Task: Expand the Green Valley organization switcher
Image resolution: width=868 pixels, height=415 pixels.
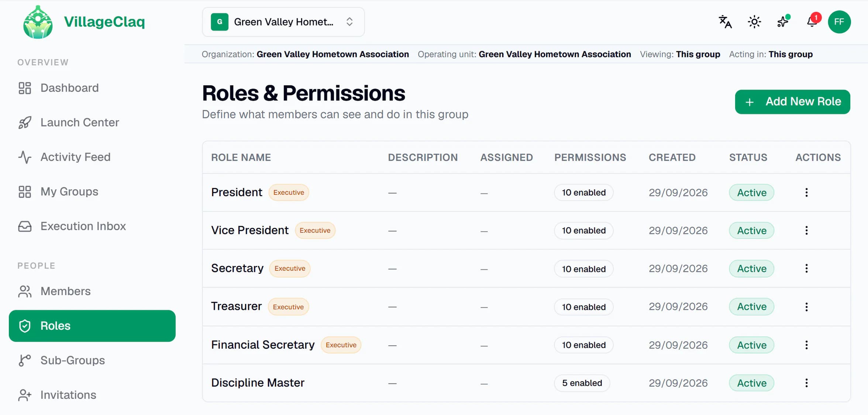Action: click(x=283, y=22)
